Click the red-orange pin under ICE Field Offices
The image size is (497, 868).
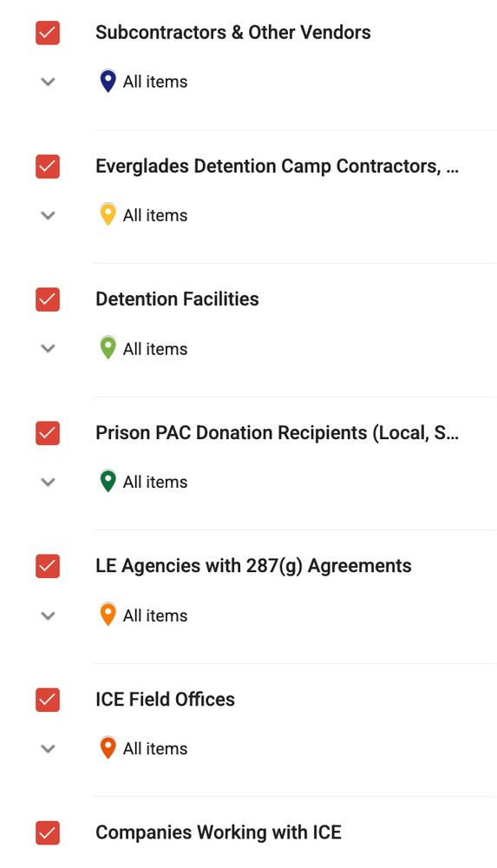tap(108, 748)
